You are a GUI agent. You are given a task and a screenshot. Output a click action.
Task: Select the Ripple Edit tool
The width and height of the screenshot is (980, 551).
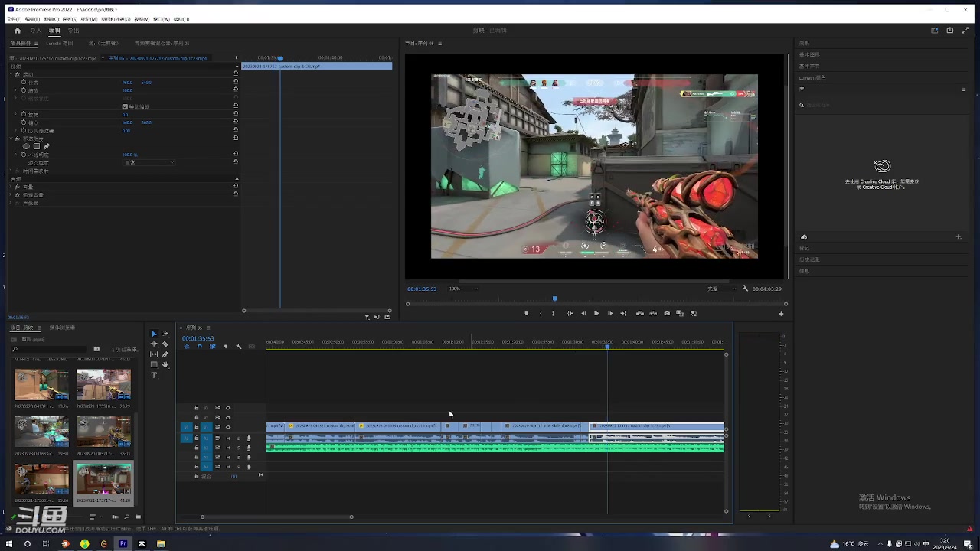pos(154,344)
